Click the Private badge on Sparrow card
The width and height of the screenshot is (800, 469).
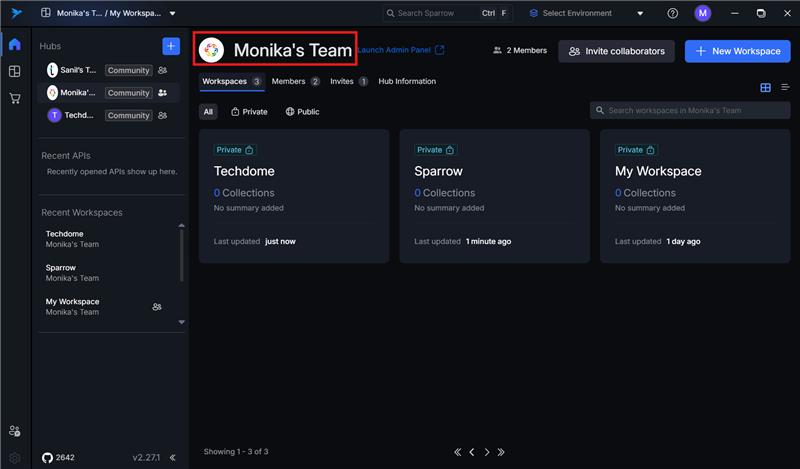pos(435,150)
